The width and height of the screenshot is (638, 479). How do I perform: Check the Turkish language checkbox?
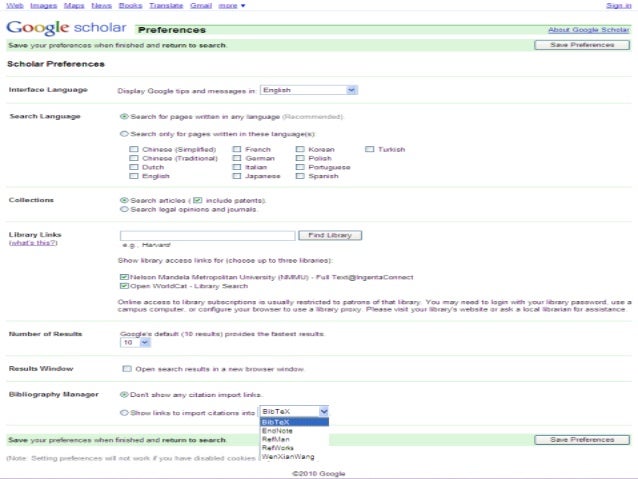(369, 149)
